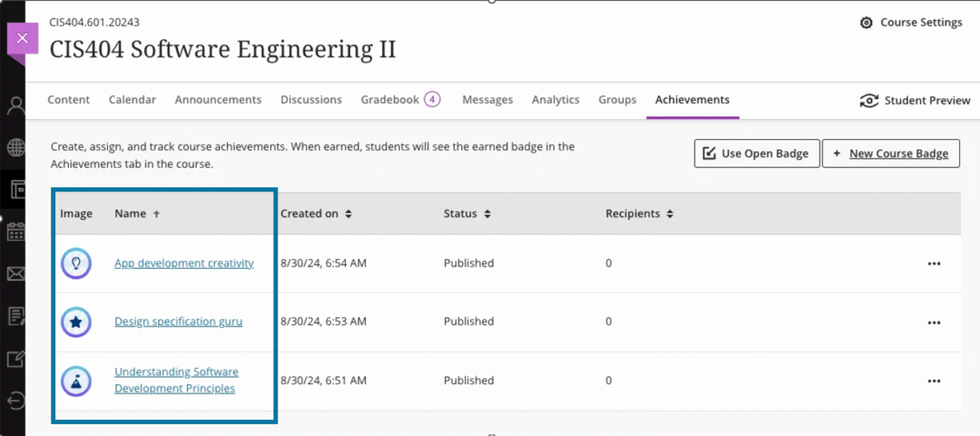
Task: Sort by the Status column
Action: (467, 213)
